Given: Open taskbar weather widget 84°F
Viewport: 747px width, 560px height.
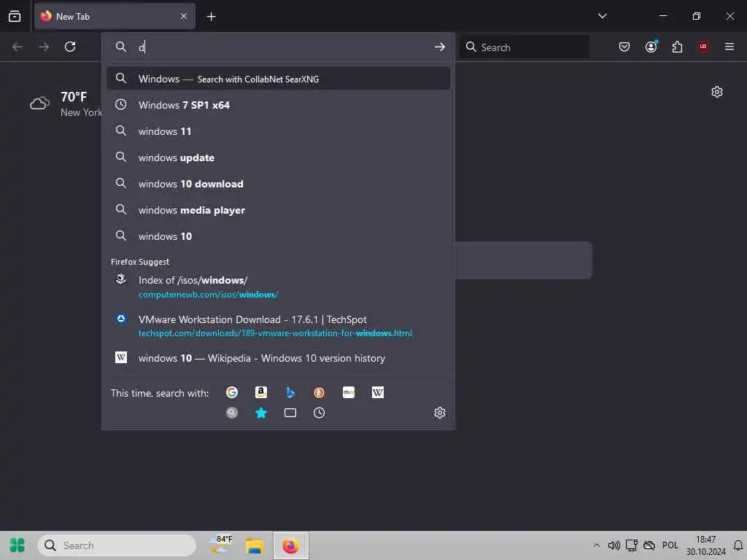Looking at the screenshot, I should coord(221,545).
